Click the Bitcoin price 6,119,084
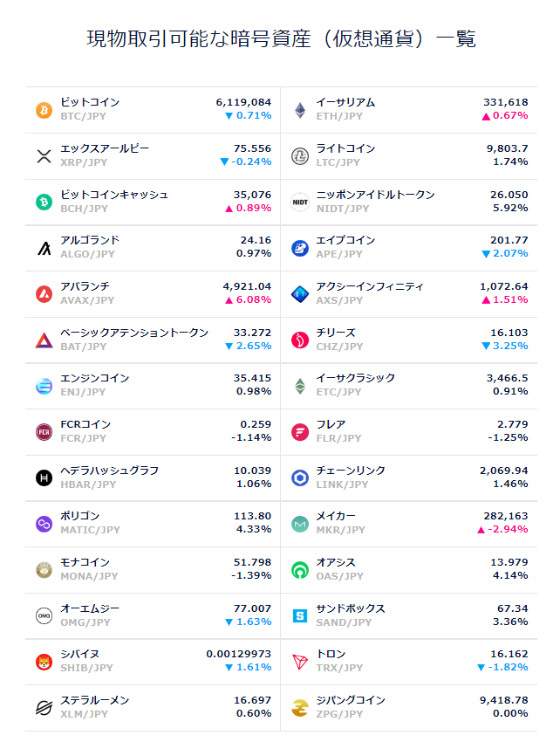 click(x=243, y=102)
